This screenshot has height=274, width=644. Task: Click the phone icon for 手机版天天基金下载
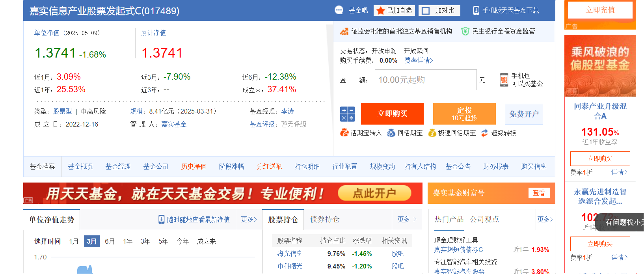tap(476, 11)
